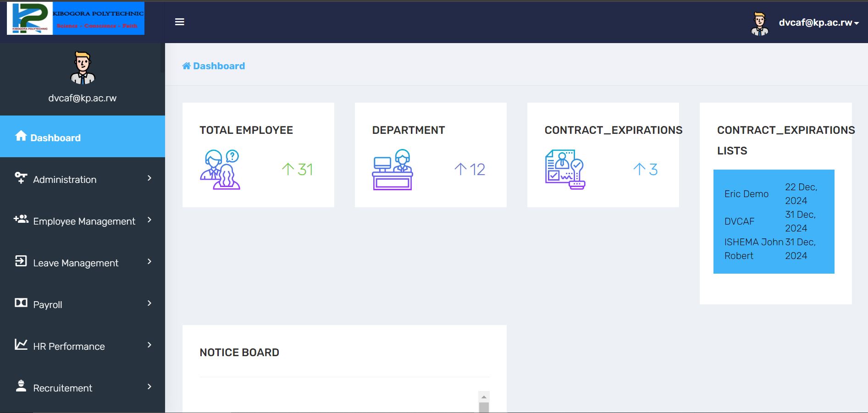Expand the Employee Management chevron

pos(149,220)
